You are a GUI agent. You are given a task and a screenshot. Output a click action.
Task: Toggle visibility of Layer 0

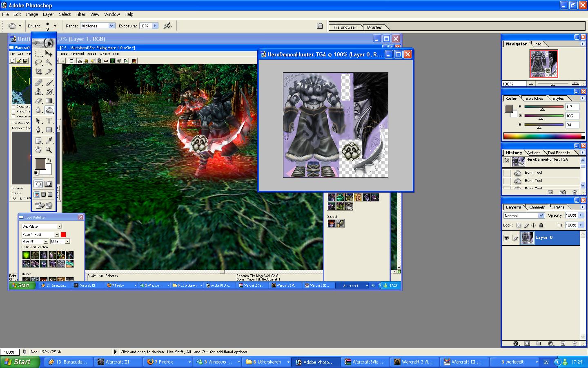click(506, 238)
